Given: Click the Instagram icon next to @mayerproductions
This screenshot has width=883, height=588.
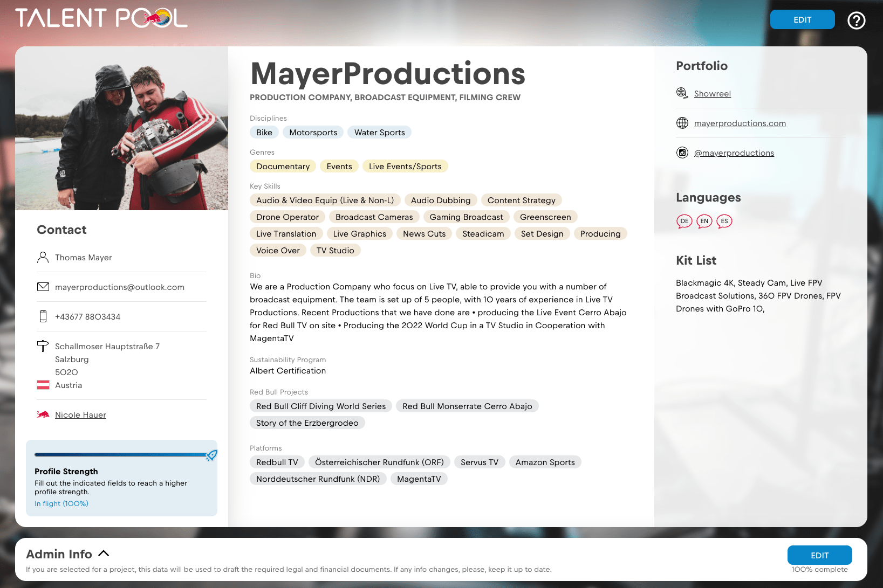Looking at the screenshot, I should 682,153.
